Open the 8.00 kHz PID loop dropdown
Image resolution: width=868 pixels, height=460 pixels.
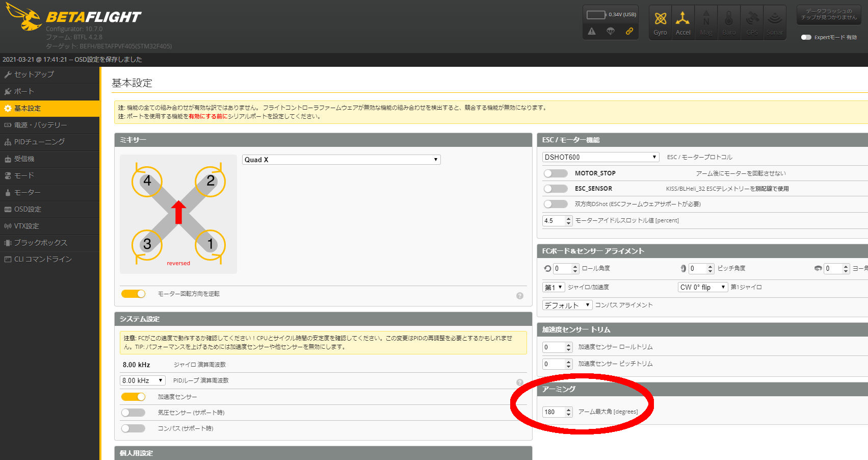pyautogui.click(x=143, y=380)
